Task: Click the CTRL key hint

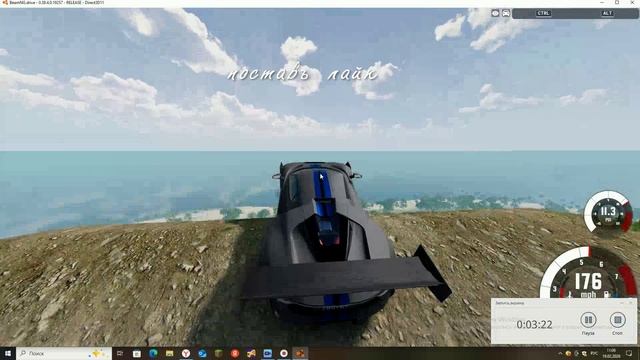Action: coord(543,13)
